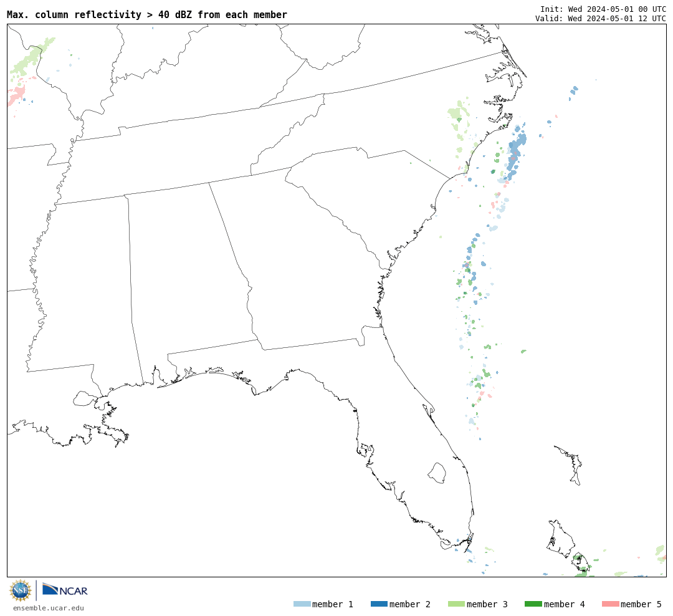This screenshot has width=673, height=616.
Task: Click the NSF logo
Action: pos(20,590)
